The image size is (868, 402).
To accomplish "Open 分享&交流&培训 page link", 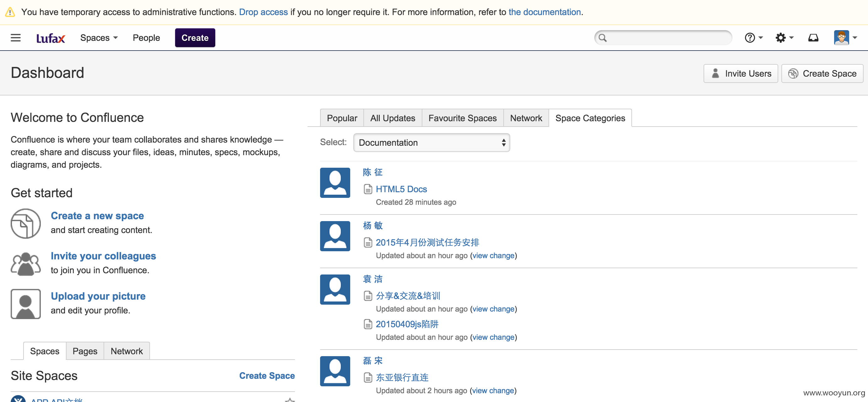I will pos(408,296).
